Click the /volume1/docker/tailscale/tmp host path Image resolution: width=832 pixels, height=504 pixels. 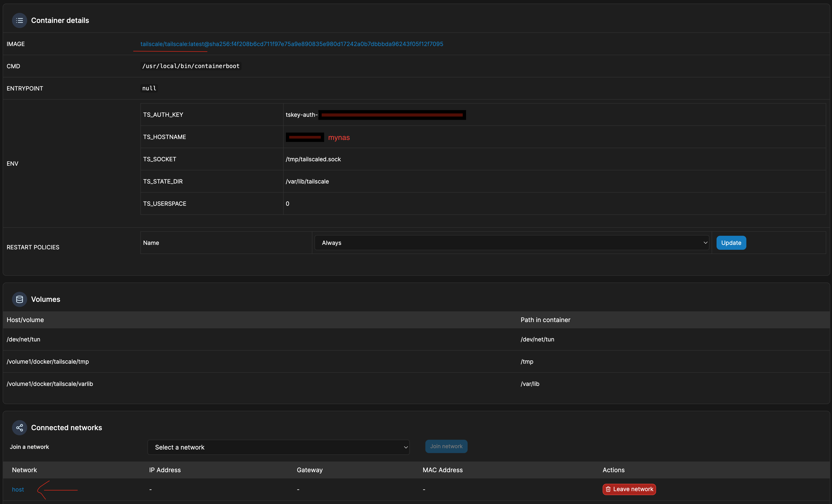[x=48, y=362]
